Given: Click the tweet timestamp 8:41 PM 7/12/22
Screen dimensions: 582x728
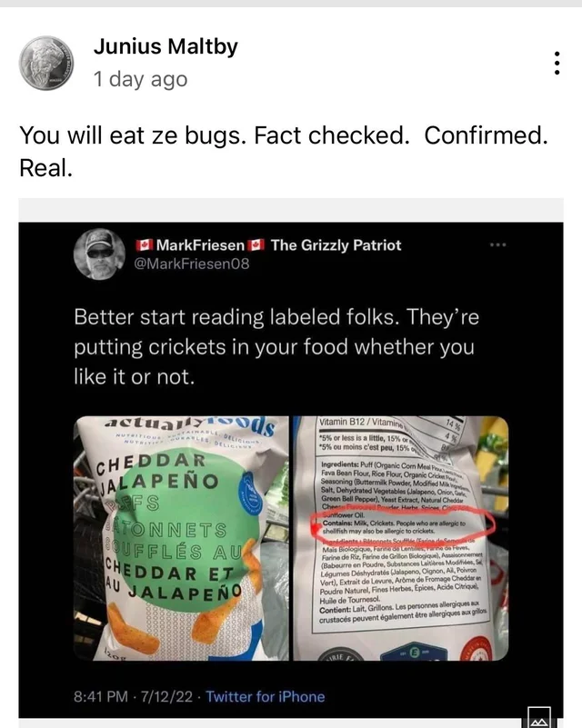Looking at the screenshot, I should (x=133, y=696).
